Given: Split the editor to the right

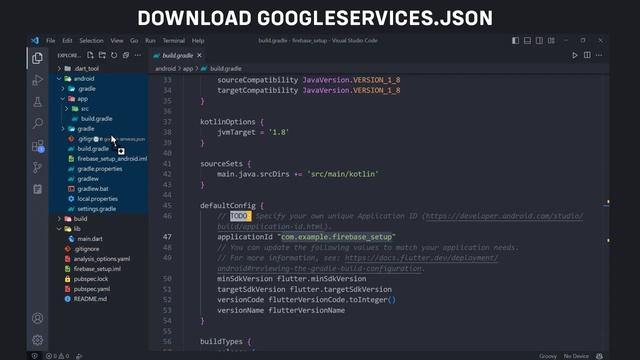Looking at the screenshot, I should tap(587, 55).
